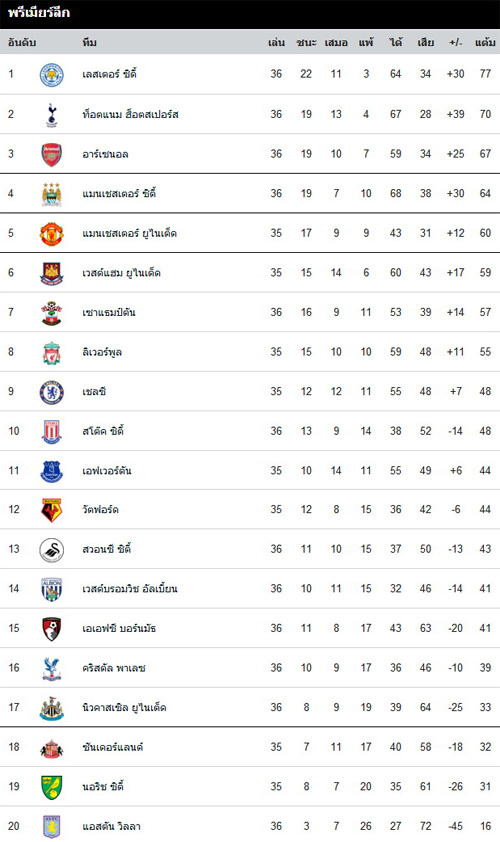Screen dimensions: 500x842
Task: Click the แต้ม points column header
Action: pyautogui.click(x=485, y=42)
